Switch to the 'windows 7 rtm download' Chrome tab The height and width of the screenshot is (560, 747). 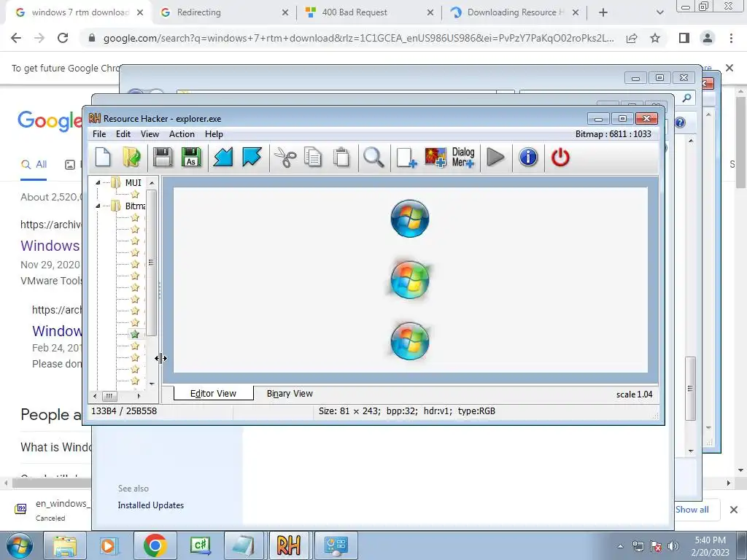pyautogui.click(x=80, y=12)
